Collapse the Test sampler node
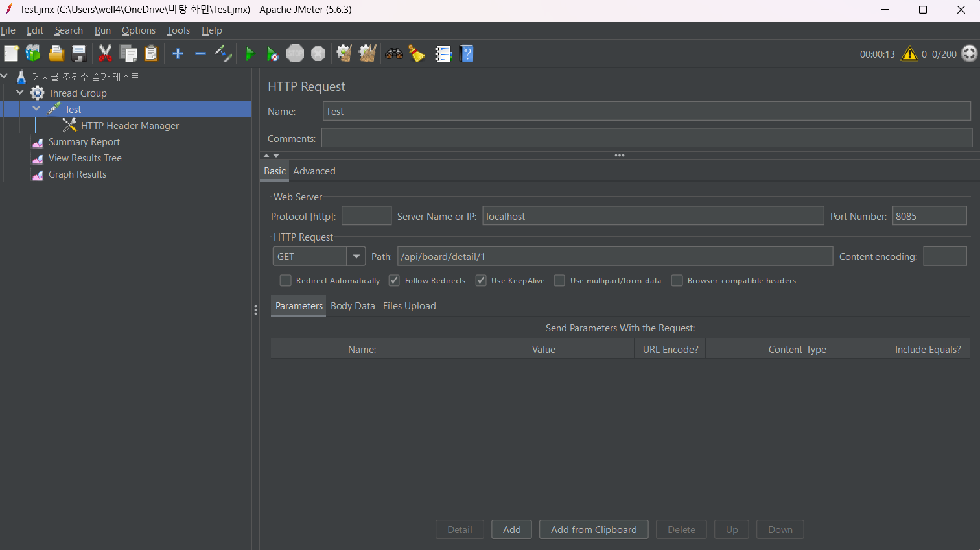This screenshot has width=980, height=550. [x=36, y=109]
